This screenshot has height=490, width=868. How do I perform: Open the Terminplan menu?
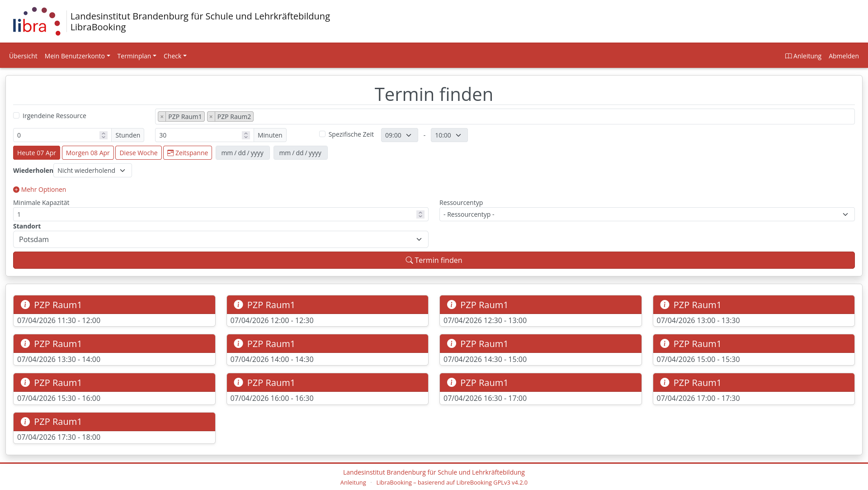coord(137,56)
